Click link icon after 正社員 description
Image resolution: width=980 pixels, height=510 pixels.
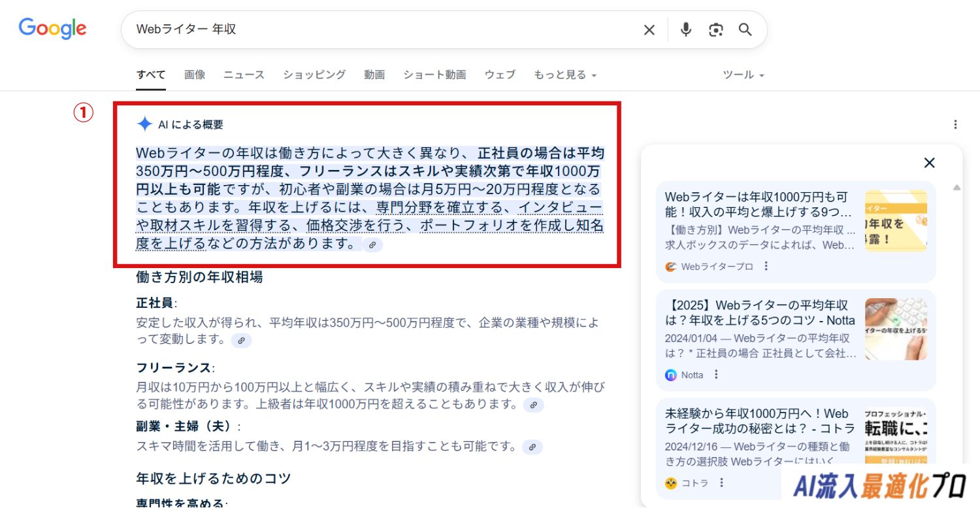coord(241,341)
